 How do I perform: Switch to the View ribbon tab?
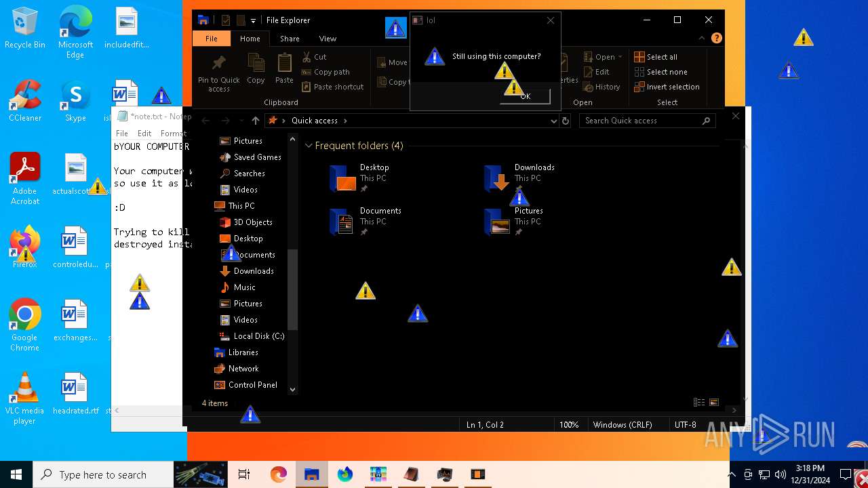click(x=328, y=39)
